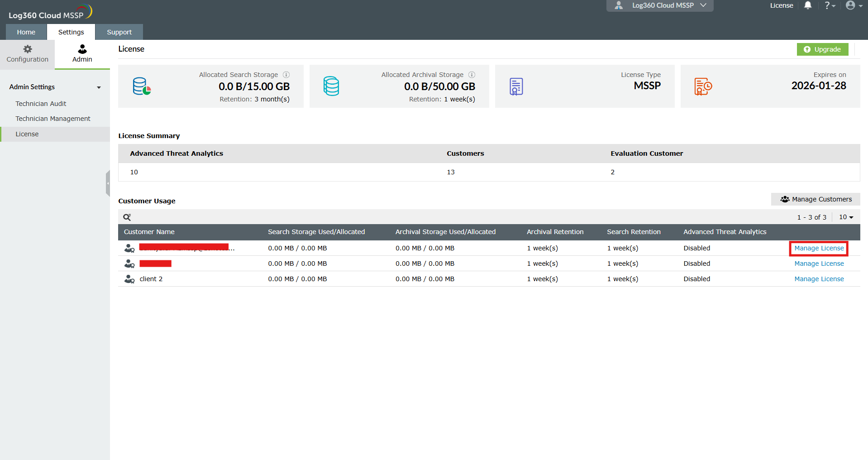Select Technician Management in the sidebar
The height and width of the screenshot is (460, 868).
pos(53,119)
